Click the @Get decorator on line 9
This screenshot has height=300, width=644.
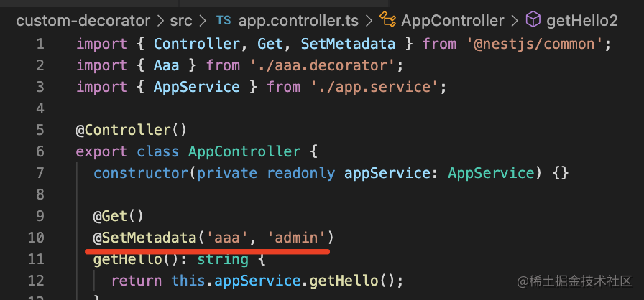tap(111, 216)
